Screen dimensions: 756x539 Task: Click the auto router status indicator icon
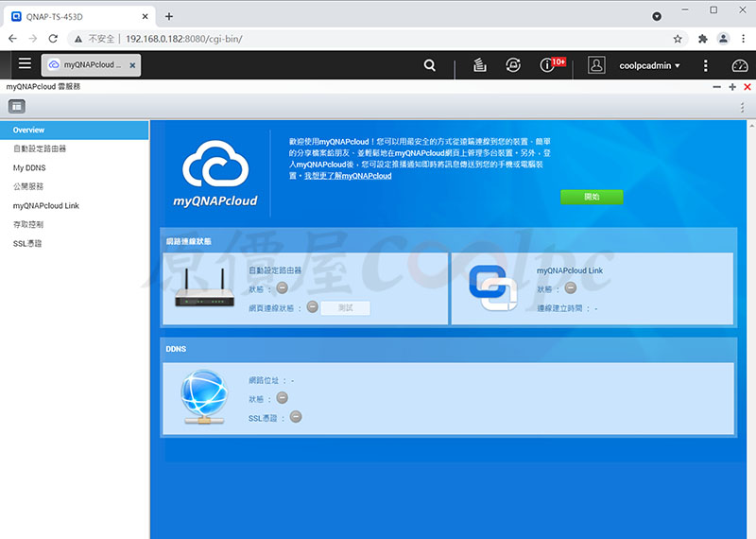point(282,288)
